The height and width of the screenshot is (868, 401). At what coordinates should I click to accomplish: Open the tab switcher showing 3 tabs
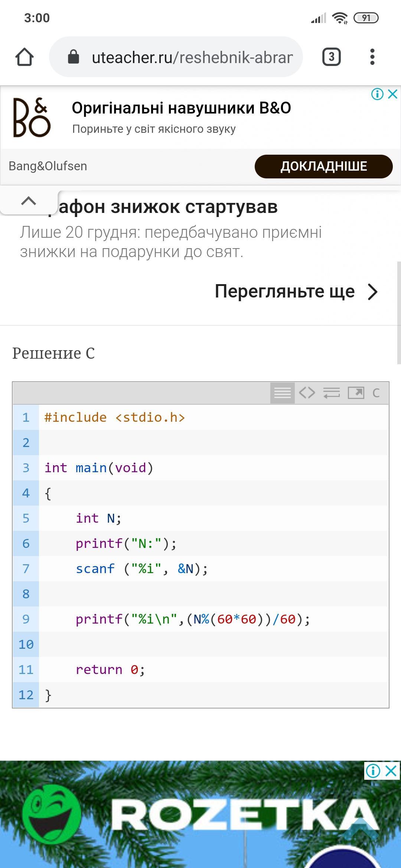(x=331, y=57)
